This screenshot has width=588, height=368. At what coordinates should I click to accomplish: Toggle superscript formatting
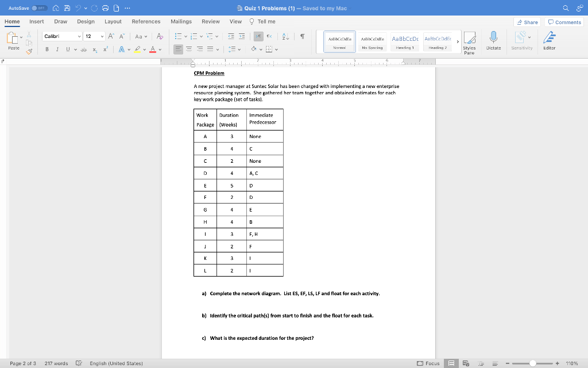click(x=106, y=49)
